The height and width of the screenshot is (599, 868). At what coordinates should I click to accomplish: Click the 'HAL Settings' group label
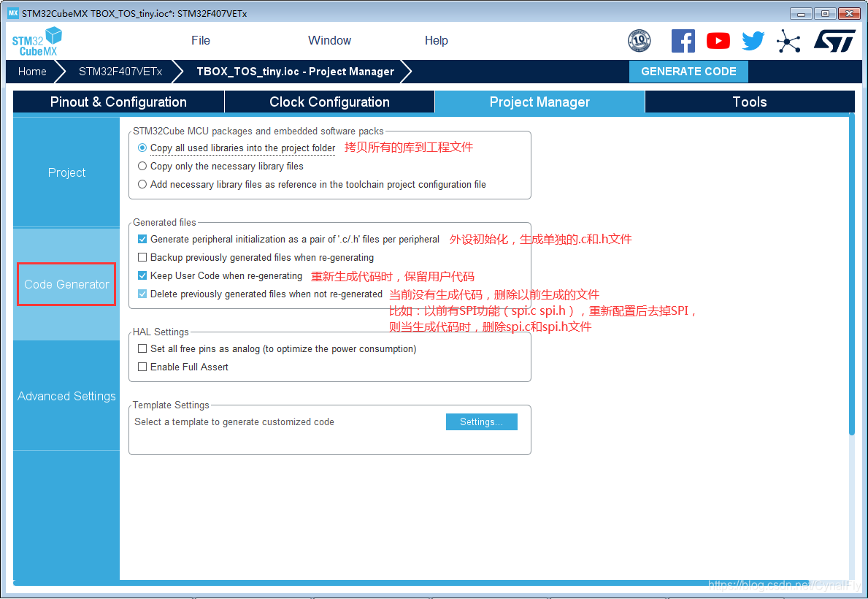[161, 332]
